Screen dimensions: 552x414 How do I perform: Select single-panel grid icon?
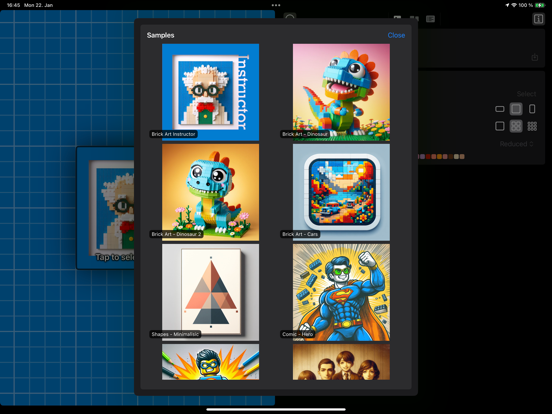pyautogui.click(x=500, y=126)
